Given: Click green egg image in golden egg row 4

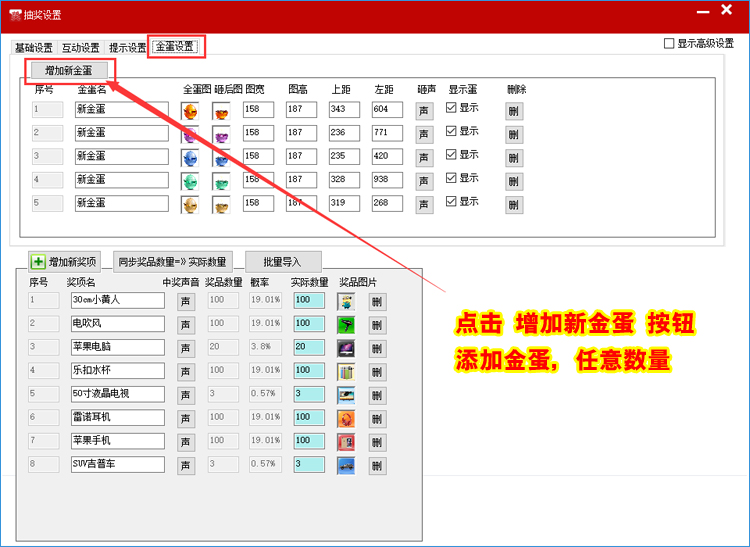Looking at the screenshot, I should click(x=190, y=181).
